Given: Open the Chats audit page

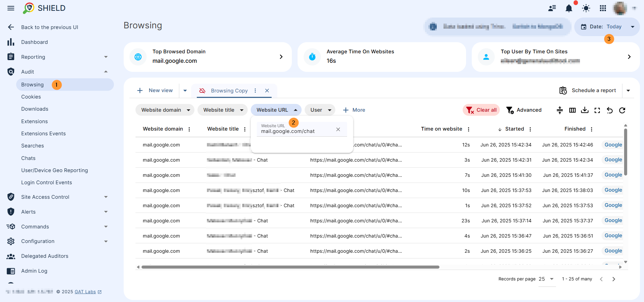Looking at the screenshot, I should coord(28,158).
